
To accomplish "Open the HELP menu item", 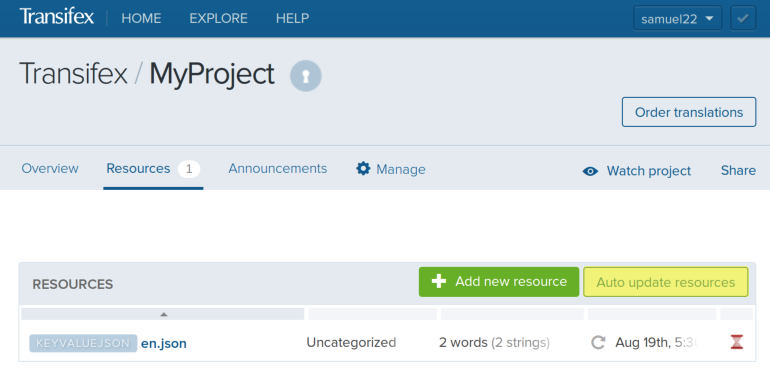I will point(292,19).
